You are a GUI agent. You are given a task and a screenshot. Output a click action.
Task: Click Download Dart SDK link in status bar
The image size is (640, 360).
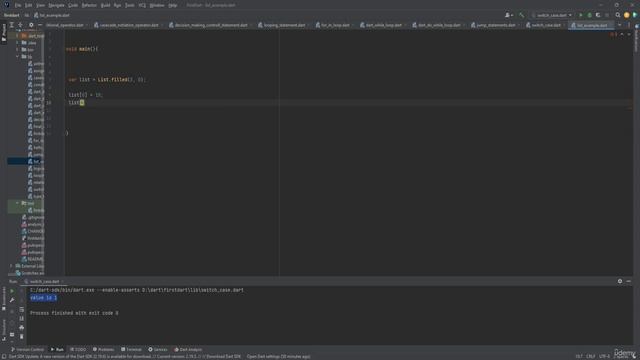pos(224,356)
